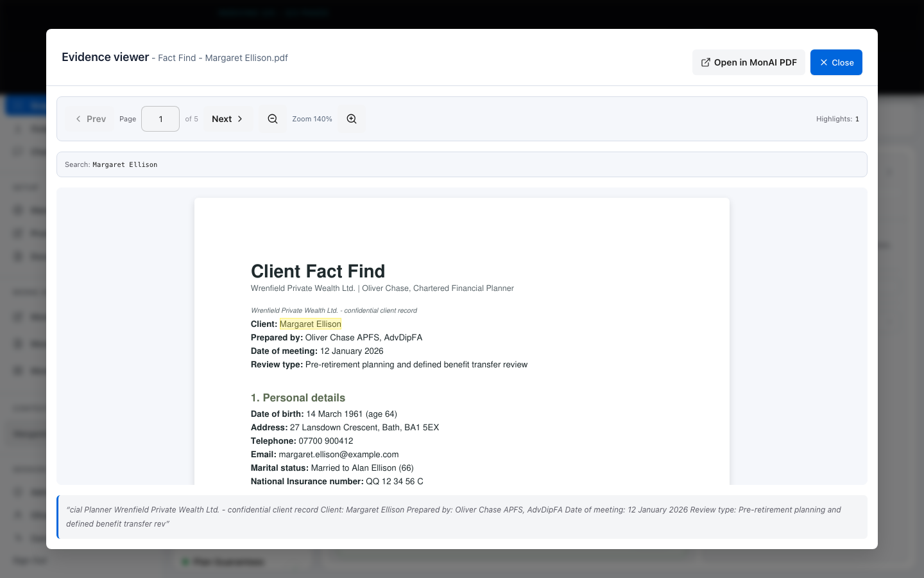Click the search term Margaret Ellison

[x=124, y=165]
